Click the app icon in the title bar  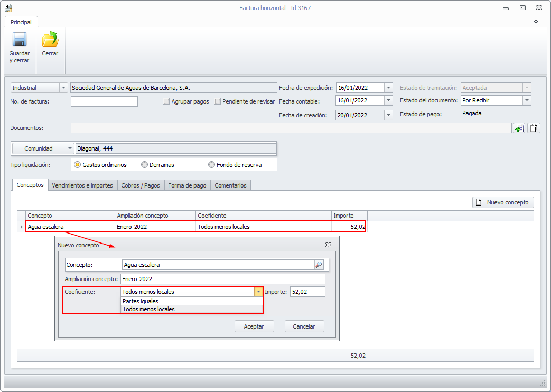point(8,8)
